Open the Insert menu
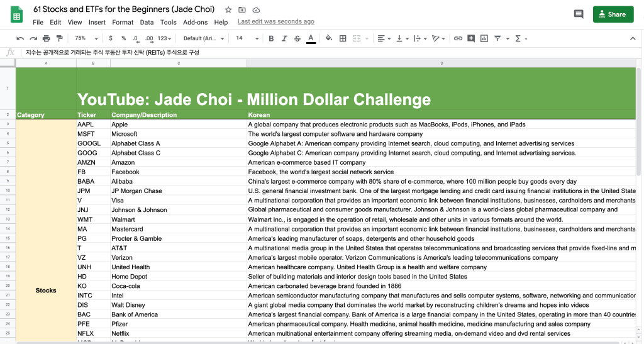Screen dimensions: 644x344 97,22
